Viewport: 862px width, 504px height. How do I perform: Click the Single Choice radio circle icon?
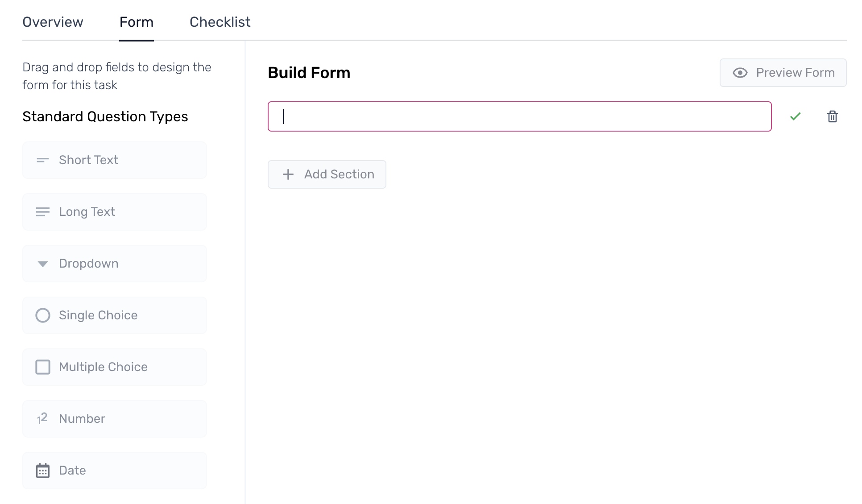(x=43, y=315)
